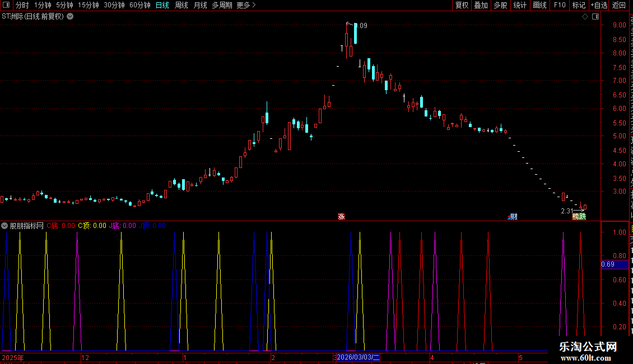633x364 pixels.
Task: Click the diamond icon above the chart
Action: [585, 17]
